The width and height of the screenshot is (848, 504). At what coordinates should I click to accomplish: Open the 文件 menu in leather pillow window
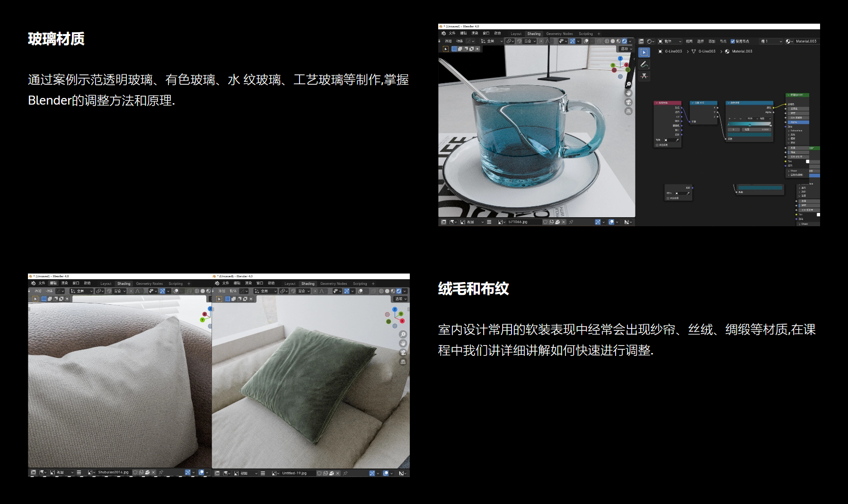point(42,283)
